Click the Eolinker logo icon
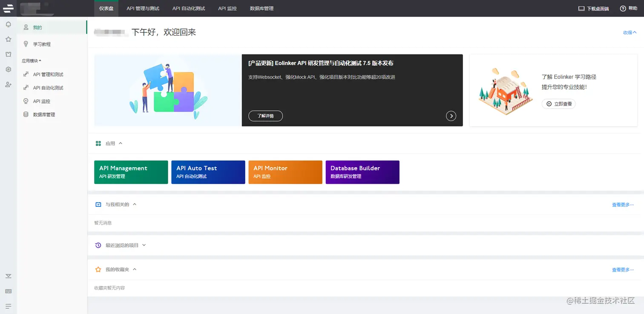The width and height of the screenshot is (644, 314). click(x=8, y=8)
